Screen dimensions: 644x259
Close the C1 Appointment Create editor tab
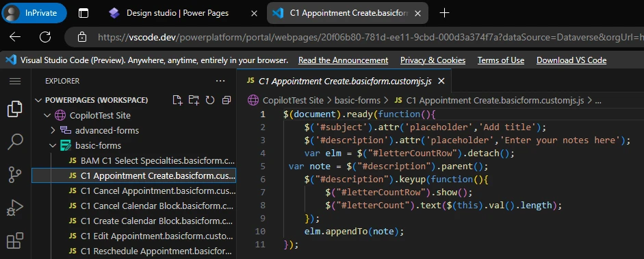tap(441, 81)
